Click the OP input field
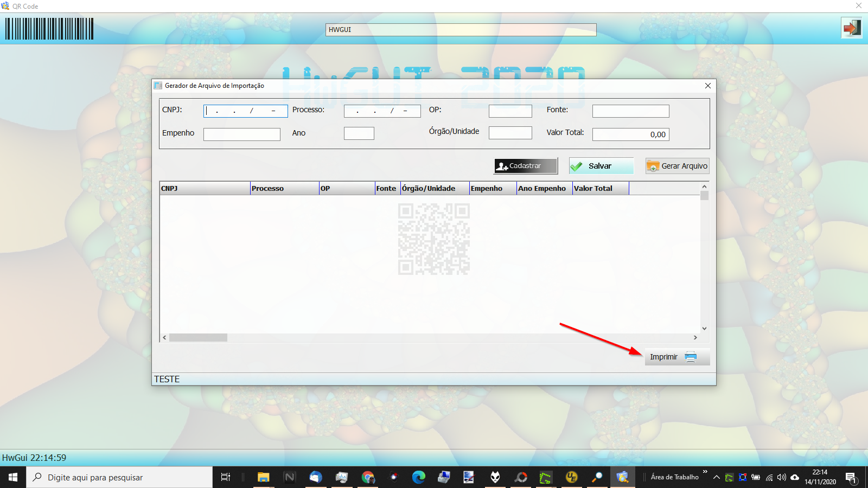868x488 pixels. (x=510, y=111)
